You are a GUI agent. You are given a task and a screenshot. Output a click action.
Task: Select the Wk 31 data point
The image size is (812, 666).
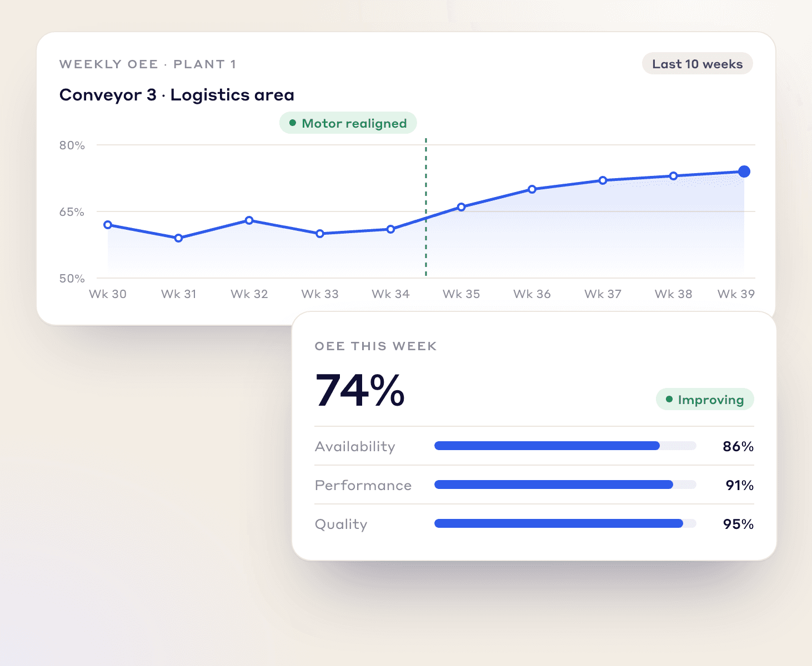click(x=178, y=238)
